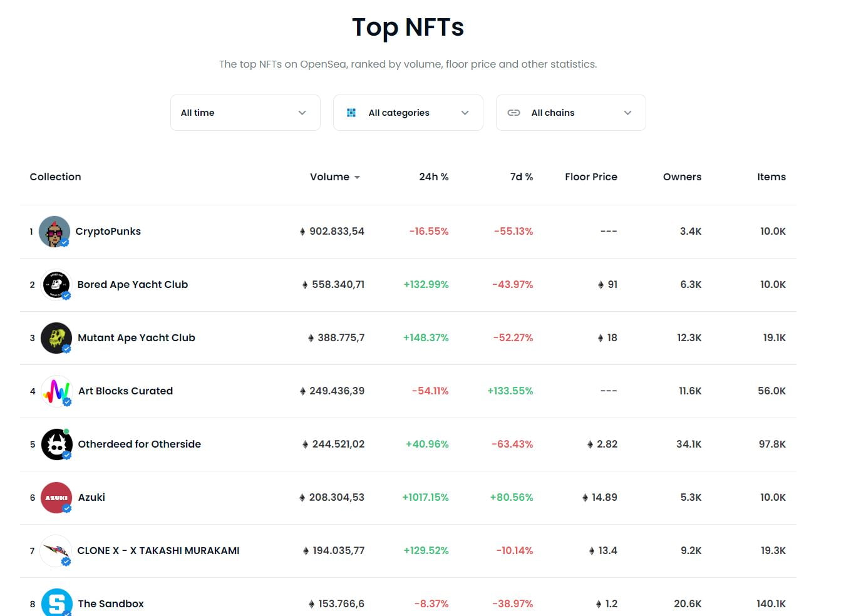Open the Mutant Ape Yacht Club avatar
The height and width of the screenshot is (616, 856).
click(x=56, y=338)
